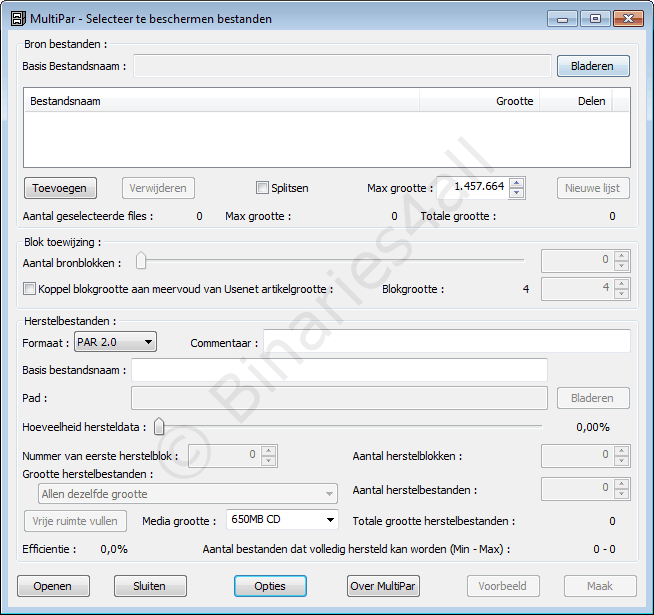Click the Bestandsnaam column header
654x615 pixels.
point(222,101)
